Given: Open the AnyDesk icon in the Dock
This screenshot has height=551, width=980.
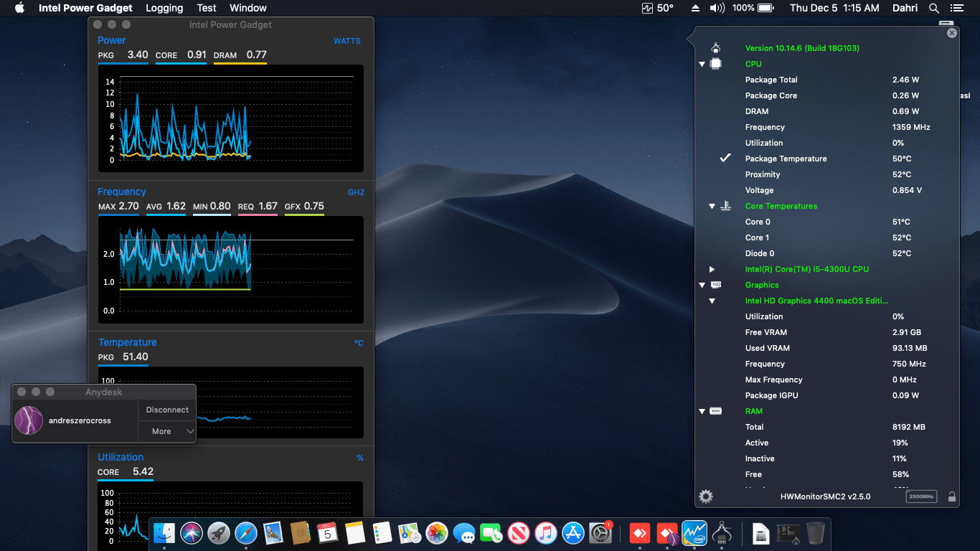Looking at the screenshot, I should click(639, 533).
